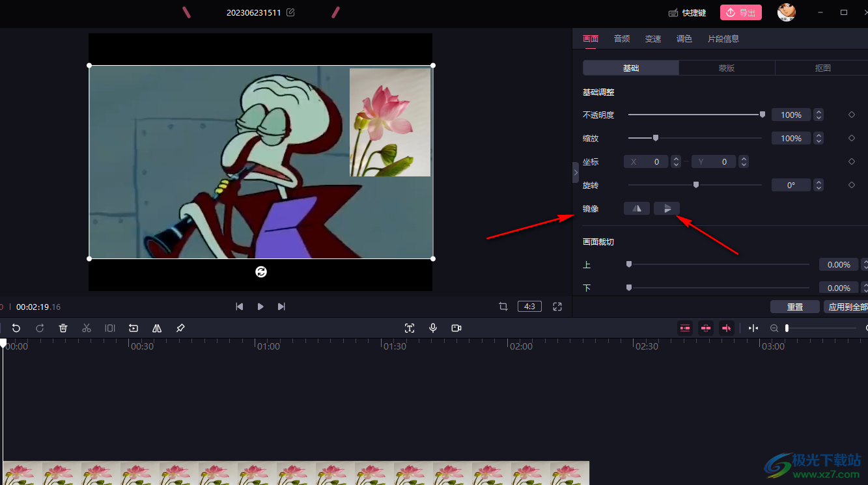The height and width of the screenshot is (485, 868).
Task: Click the fit timeline width icon
Action: (x=753, y=328)
